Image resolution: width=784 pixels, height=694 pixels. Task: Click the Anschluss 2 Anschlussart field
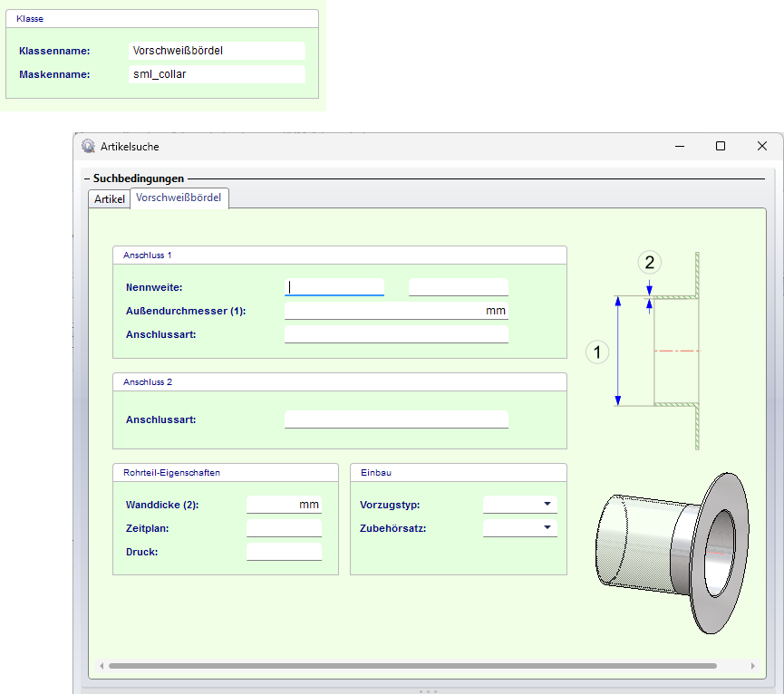[x=396, y=419]
